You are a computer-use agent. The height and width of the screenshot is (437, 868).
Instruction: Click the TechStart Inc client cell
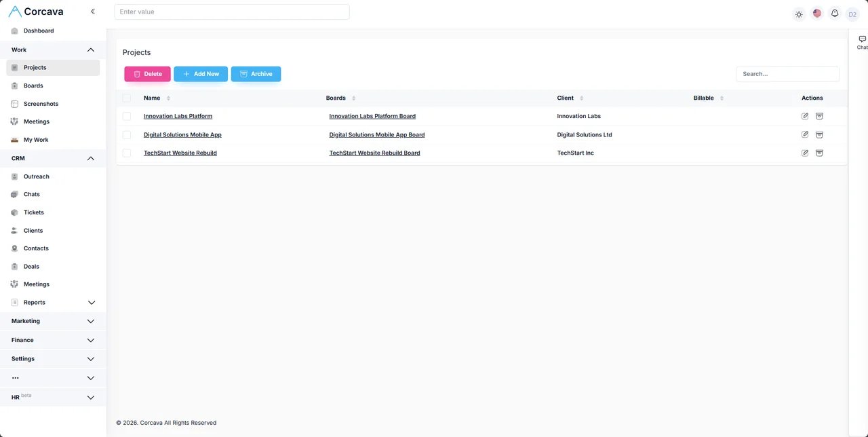[576, 153]
